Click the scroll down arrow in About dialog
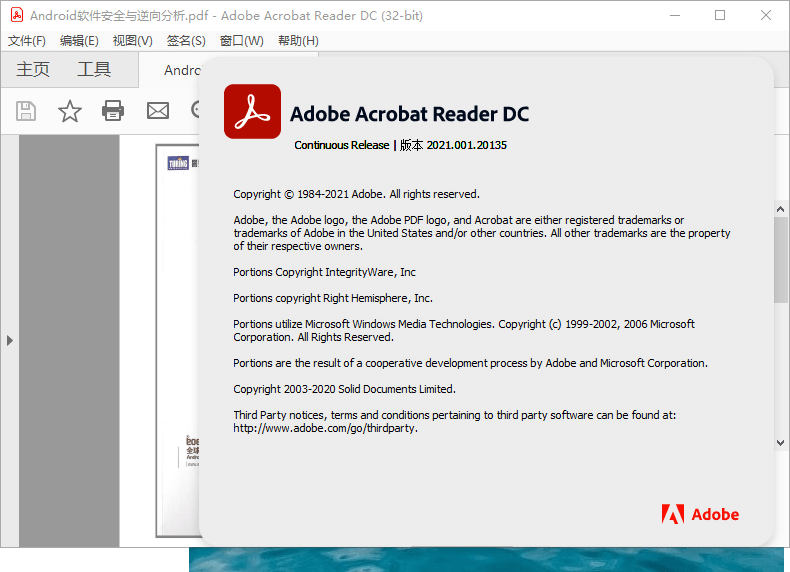 coord(780,443)
